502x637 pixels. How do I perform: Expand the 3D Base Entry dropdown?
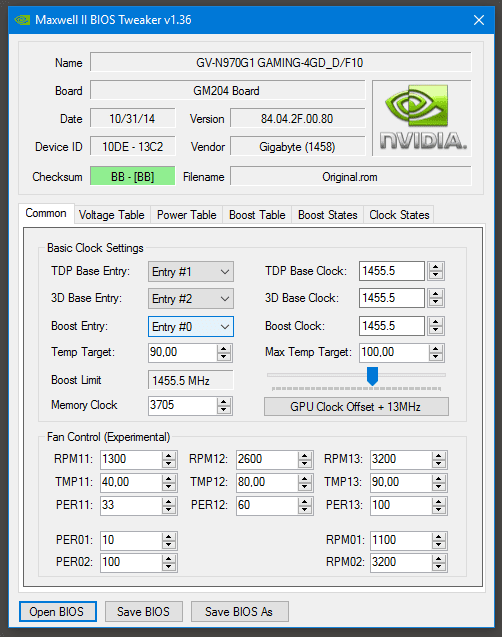(x=191, y=299)
